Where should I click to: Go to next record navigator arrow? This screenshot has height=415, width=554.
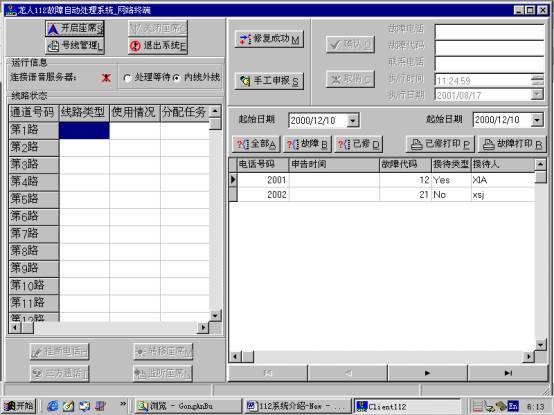click(428, 373)
